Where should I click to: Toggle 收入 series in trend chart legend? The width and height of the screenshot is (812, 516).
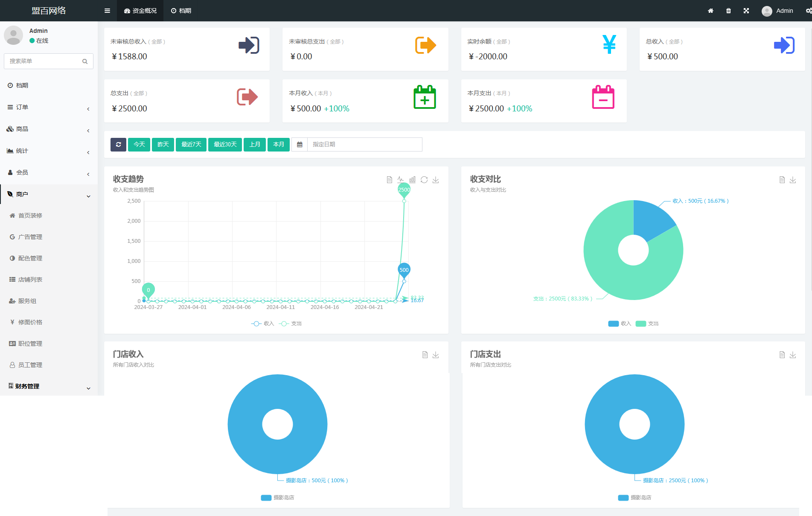tap(263, 324)
